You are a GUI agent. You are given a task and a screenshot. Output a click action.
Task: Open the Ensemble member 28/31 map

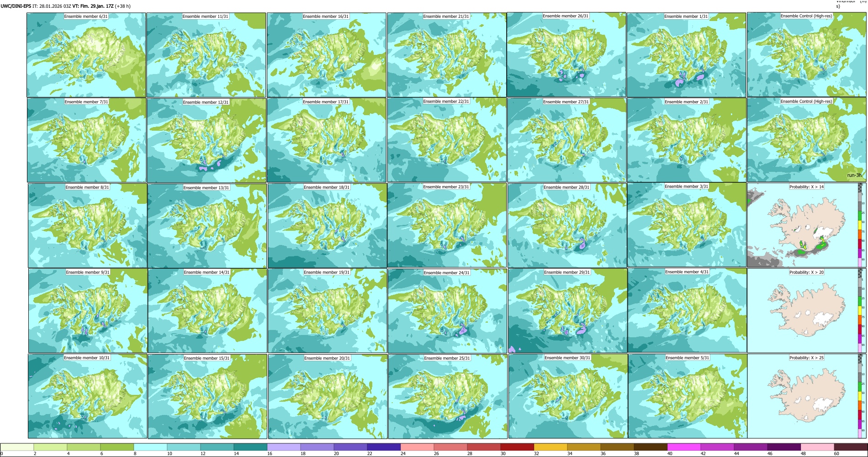pyautogui.click(x=567, y=225)
